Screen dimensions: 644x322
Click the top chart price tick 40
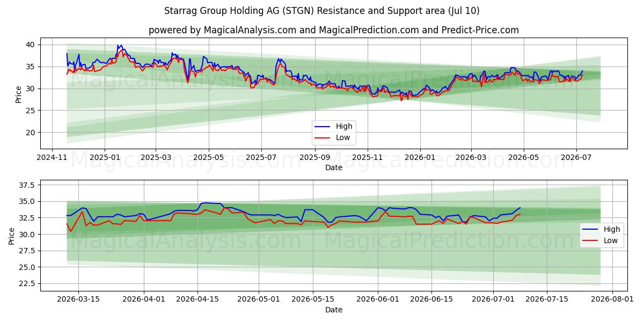click(32, 45)
